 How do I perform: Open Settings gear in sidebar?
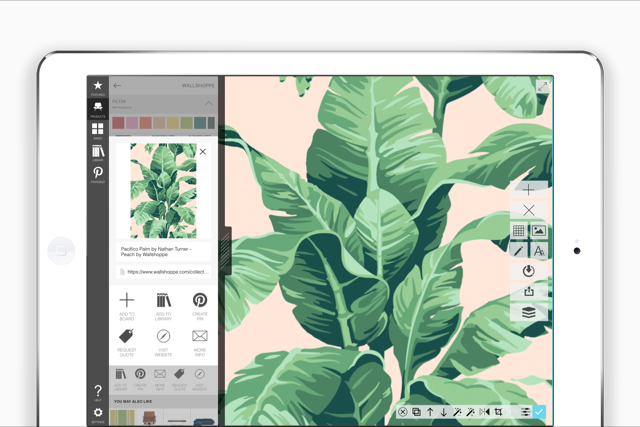point(98,414)
